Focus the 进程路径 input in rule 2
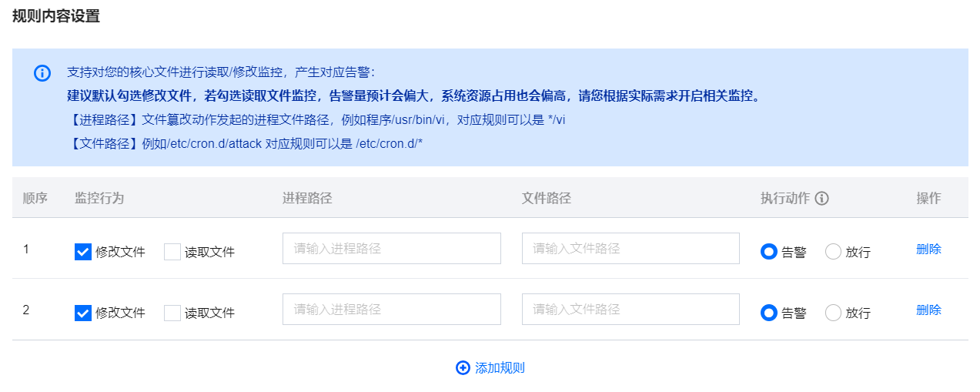 click(x=391, y=310)
